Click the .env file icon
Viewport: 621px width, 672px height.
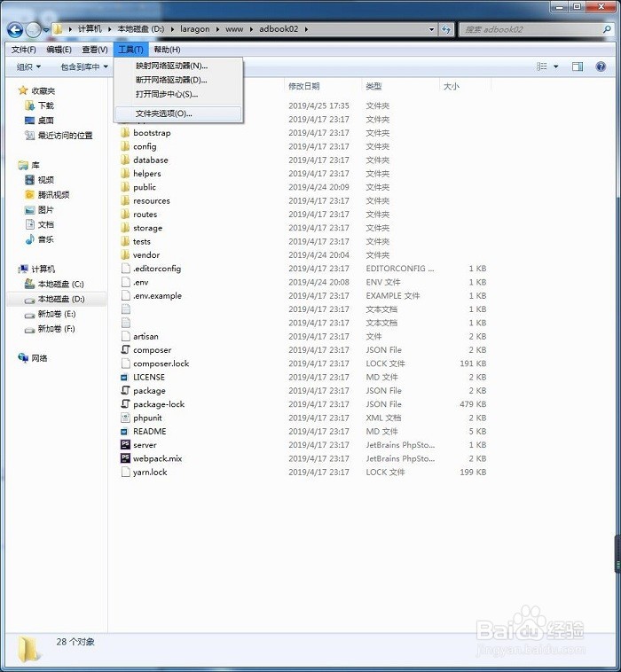[125, 282]
